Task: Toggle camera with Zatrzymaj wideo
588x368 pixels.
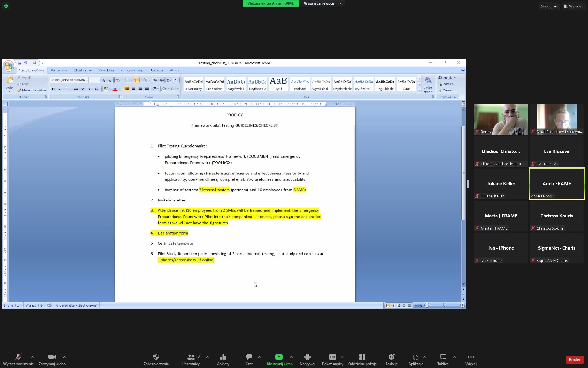Action: (52, 357)
